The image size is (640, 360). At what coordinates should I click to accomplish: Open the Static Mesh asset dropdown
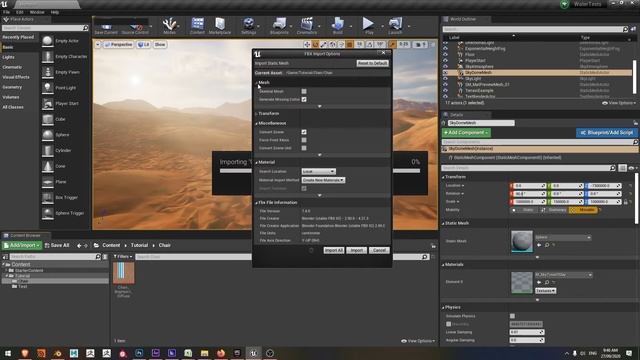[x=563, y=237]
